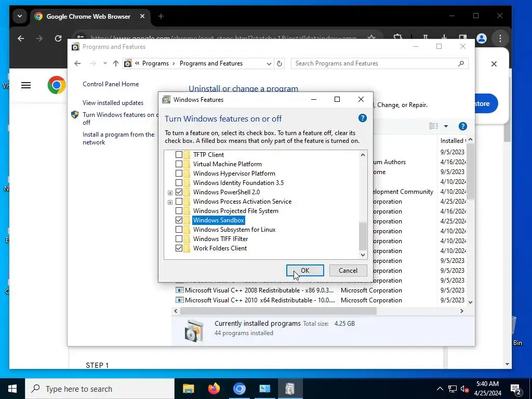Open File Explorer from taskbar
The image size is (532, 399).
pyautogui.click(x=188, y=389)
